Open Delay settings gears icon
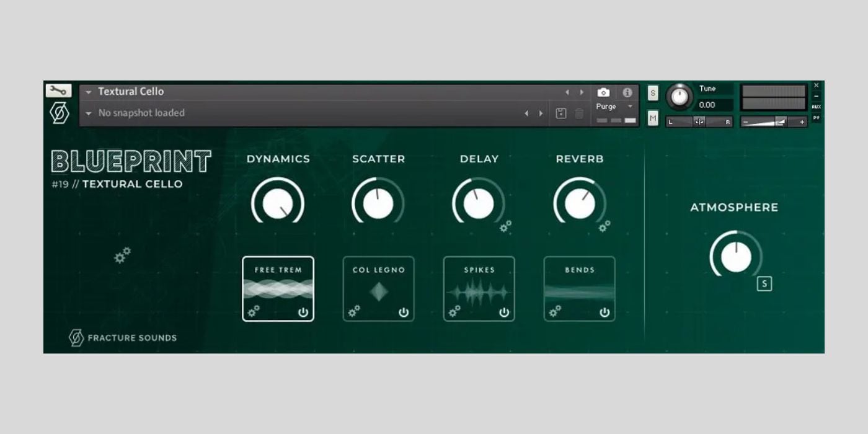The height and width of the screenshot is (434, 868). [x=506, y=226]
